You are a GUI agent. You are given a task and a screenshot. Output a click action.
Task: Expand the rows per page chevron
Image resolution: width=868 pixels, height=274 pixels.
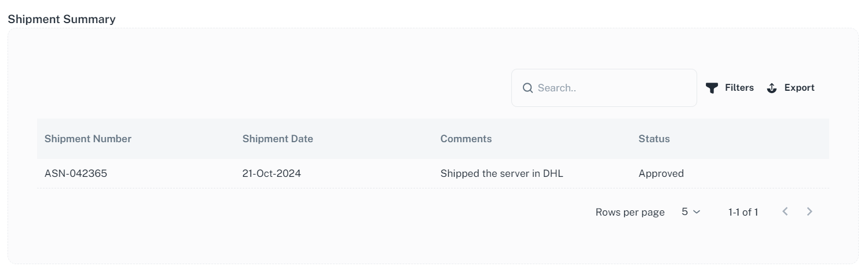point(697,212)
